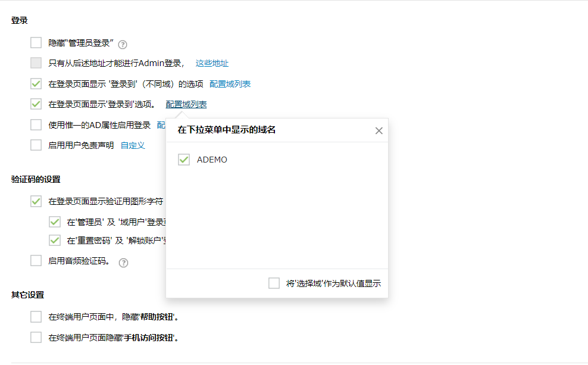Uncheck the ADEMO domain in the dialog
The height and width of the screenshot is (365, 588).
tap(183, 159)
